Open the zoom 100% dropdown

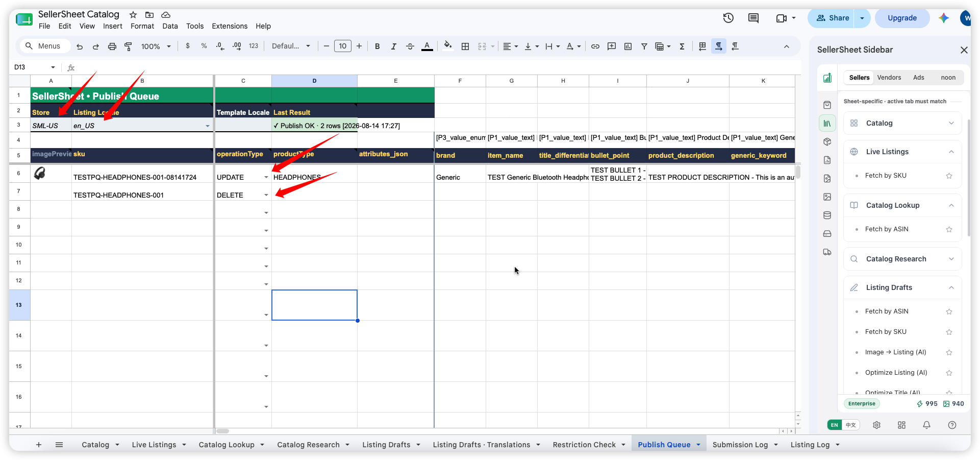click(x=156, y=46)
